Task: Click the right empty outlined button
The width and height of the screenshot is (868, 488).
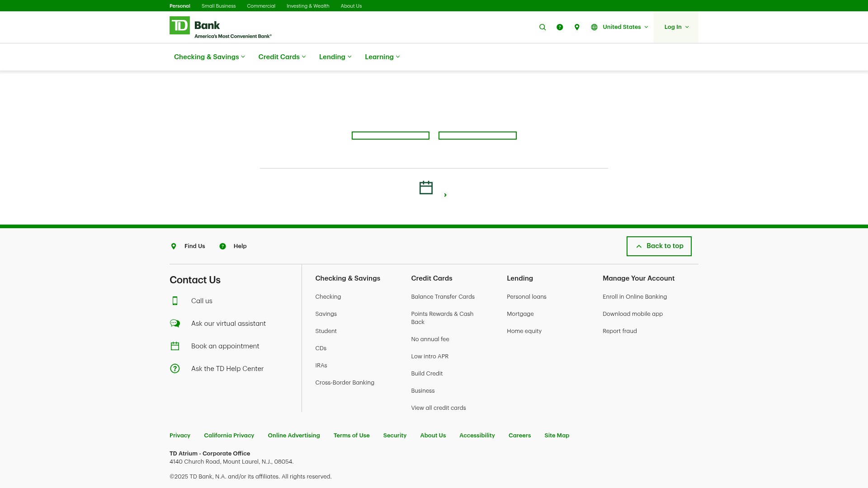Action: click(x=477, y=136)
